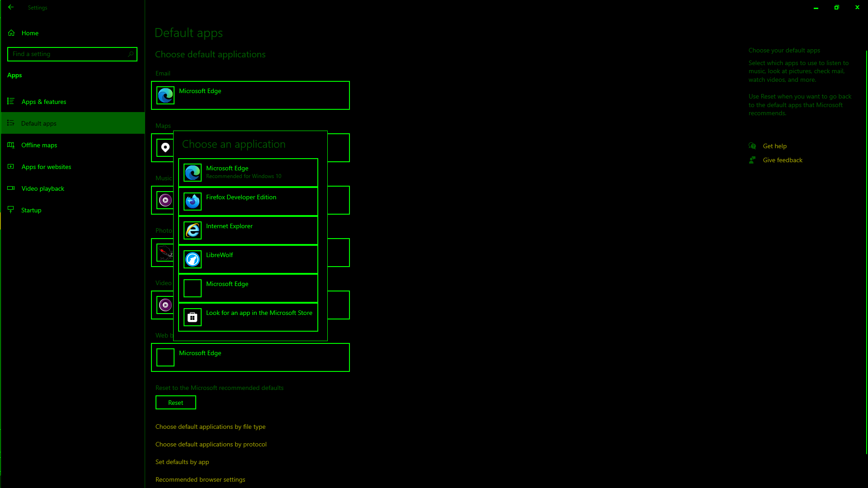
Task: Expand Web browser default app selector
Action: click(250, 357)
